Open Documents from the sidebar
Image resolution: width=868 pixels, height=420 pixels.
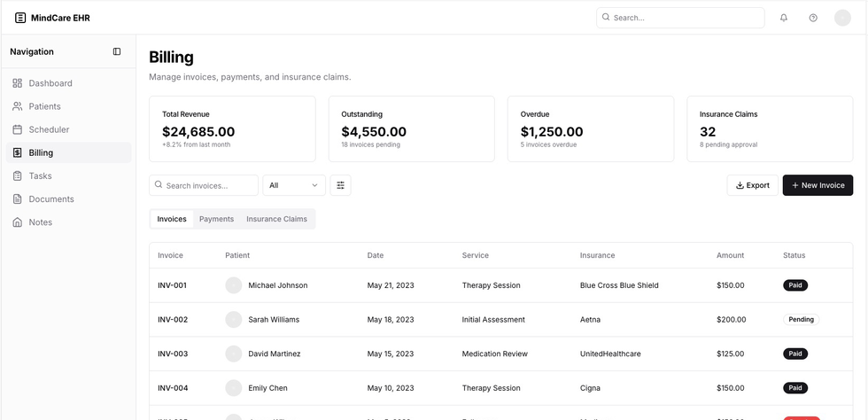(50, 199)
